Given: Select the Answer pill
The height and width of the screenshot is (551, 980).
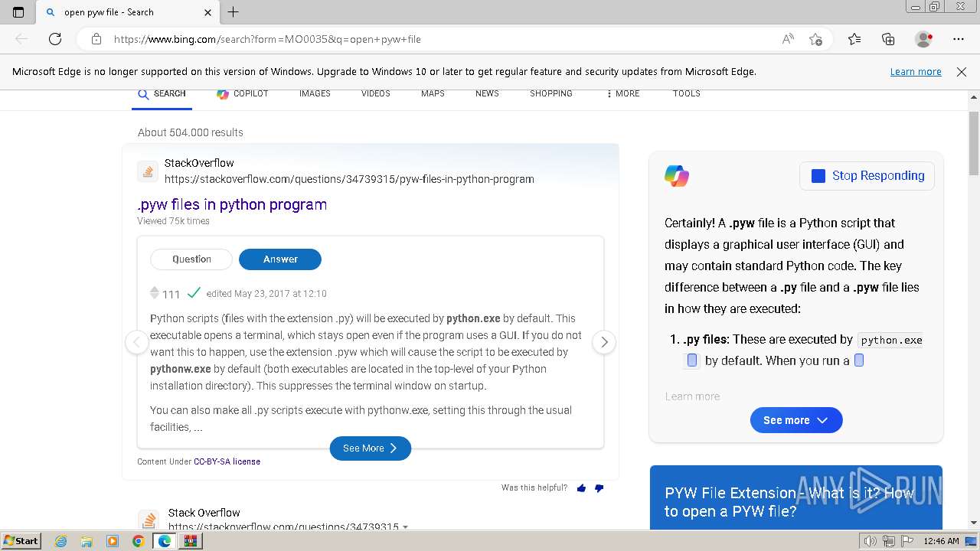Looking at the screenshot, I should tap(280, 259).
